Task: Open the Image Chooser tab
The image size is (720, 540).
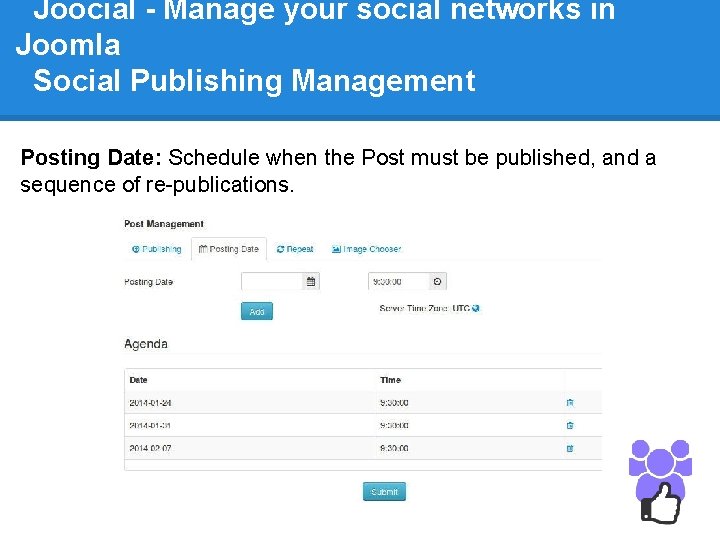Action: 366,249
